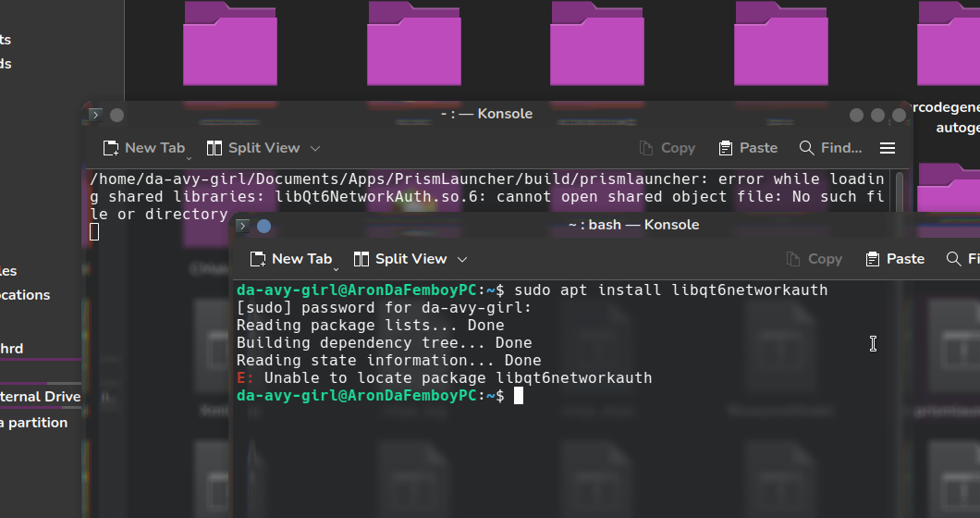Image resolution: width=980 pixels, height=518 pixels.
Task: Click Copy button in front bash Konsole
Action: tap(815, 259)
